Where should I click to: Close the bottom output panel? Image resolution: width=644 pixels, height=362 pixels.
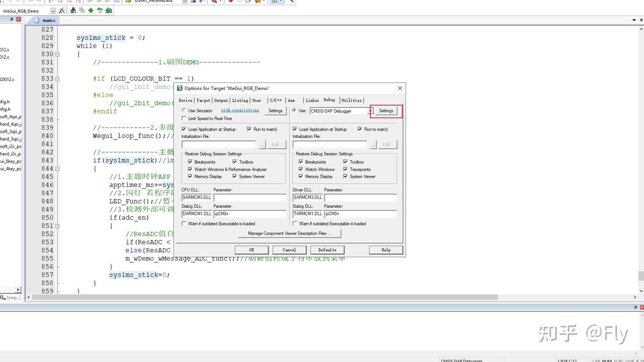(x=642, y=307)
